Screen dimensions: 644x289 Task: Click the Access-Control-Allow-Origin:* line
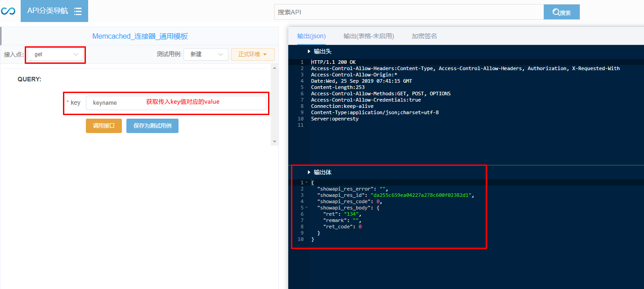click(354, 75)
